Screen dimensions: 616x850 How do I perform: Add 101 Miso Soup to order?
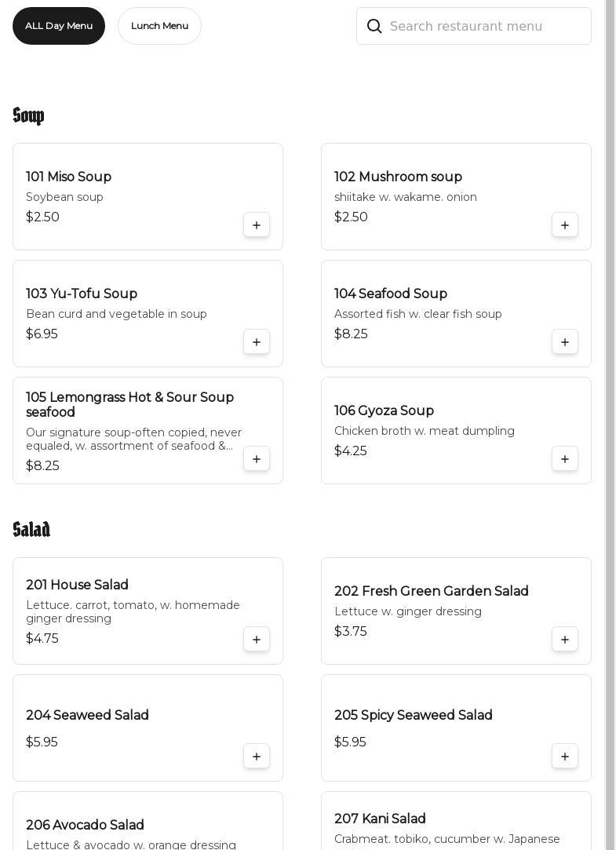(257, 225)
